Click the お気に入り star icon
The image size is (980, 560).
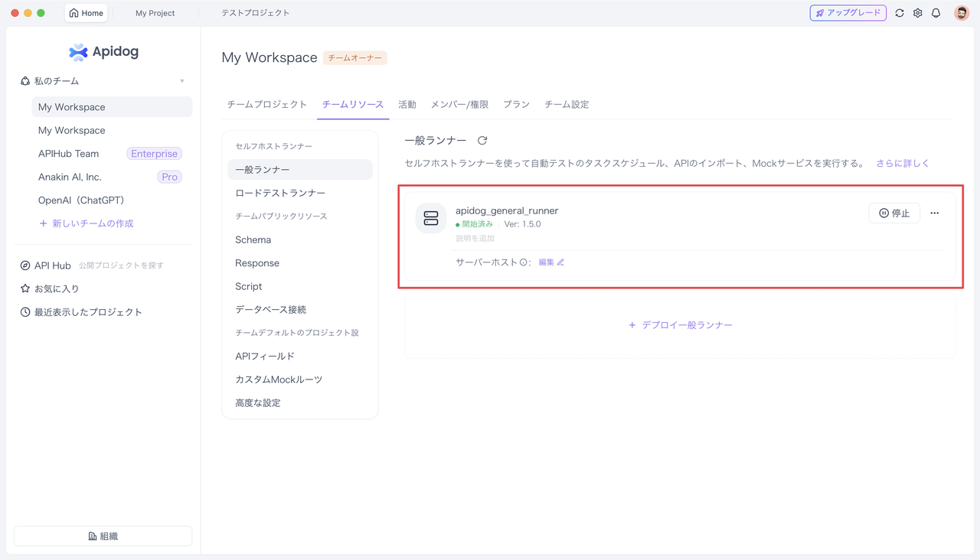point(25,288)
